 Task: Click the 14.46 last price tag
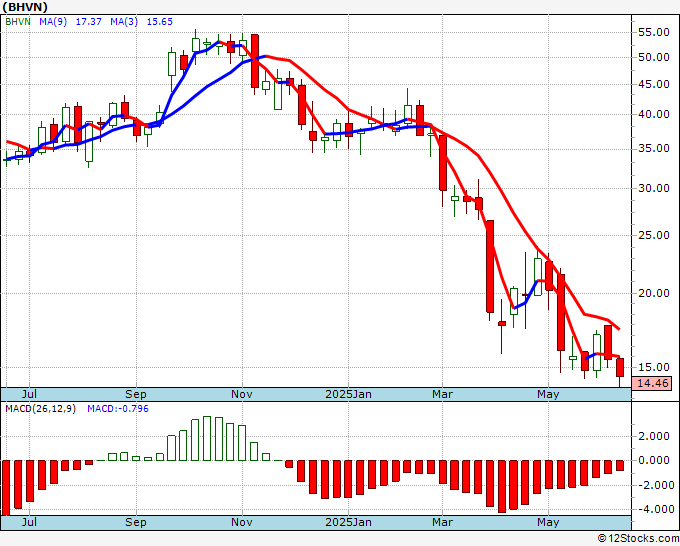click(653, 383)
